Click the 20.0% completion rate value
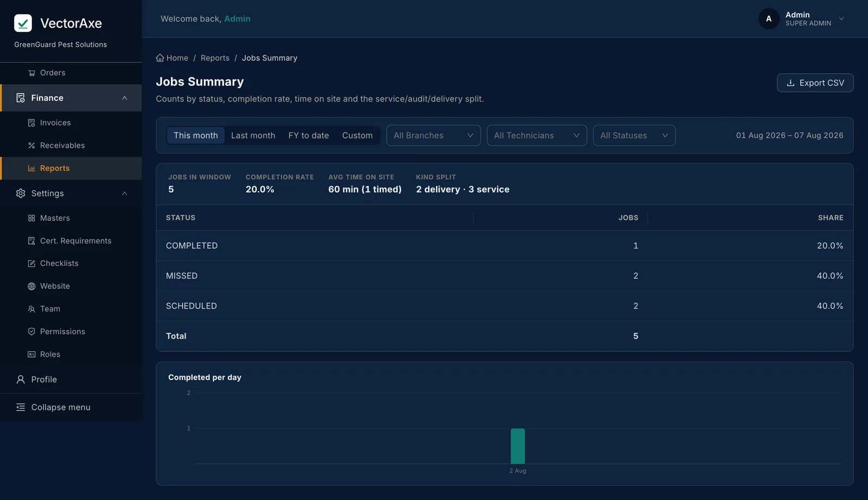Image resolution: width=868 pixels, height=500 pixels. 260,189
